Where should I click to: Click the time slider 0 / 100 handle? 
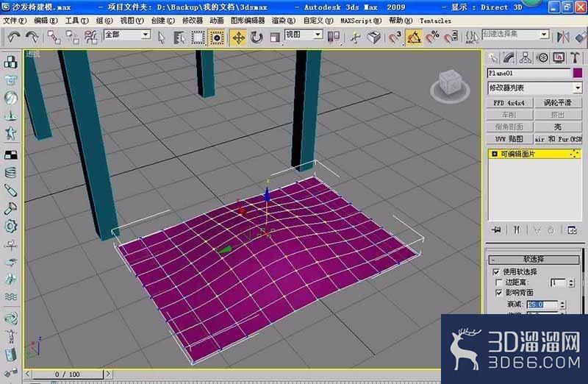click(x=67, y=374)
